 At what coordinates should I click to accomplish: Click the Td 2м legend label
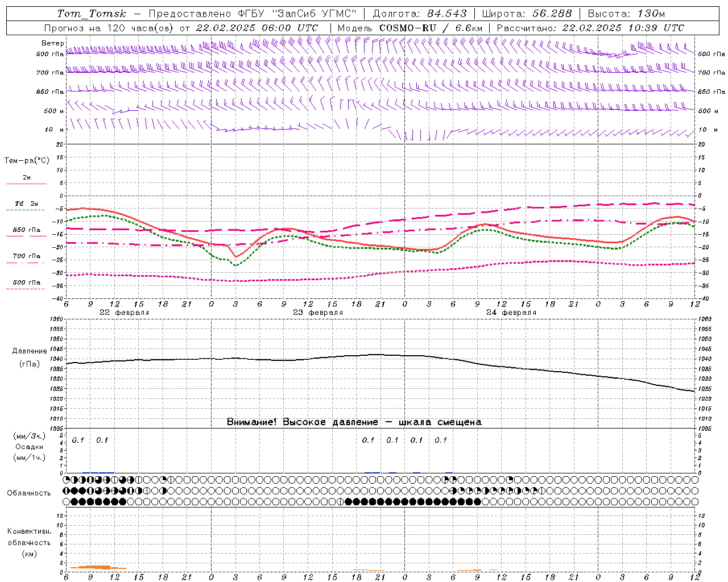point(27,203)
